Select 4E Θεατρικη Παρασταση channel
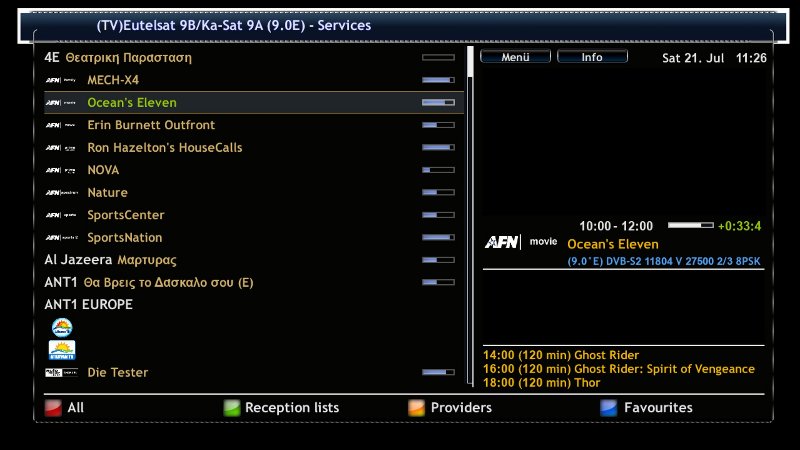 [254, 58]
